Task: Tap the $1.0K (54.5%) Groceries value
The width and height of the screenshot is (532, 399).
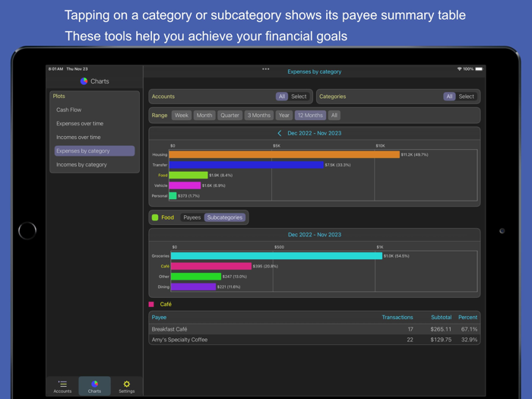Action: (396, 256)
